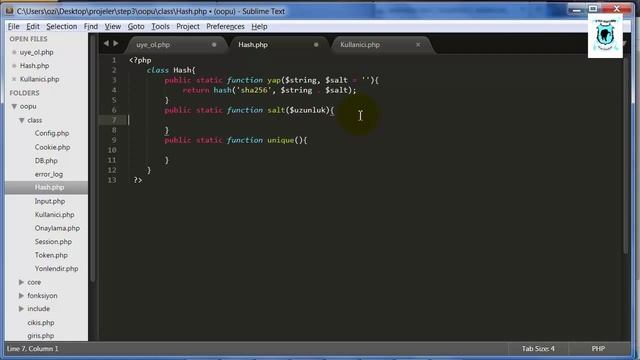Viewport: 640px width, 360px height.
Task: Click the 'sha256' string in code
Action: (x=254, y=90)
